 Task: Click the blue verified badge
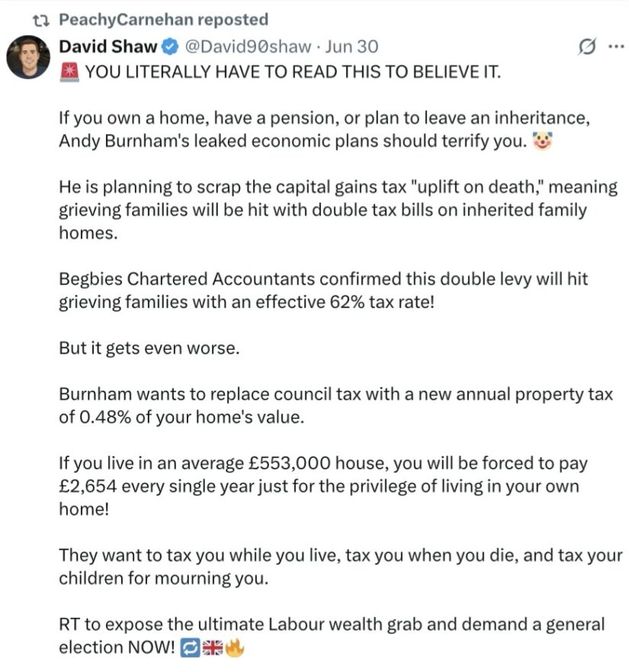(x=170, y=46)
